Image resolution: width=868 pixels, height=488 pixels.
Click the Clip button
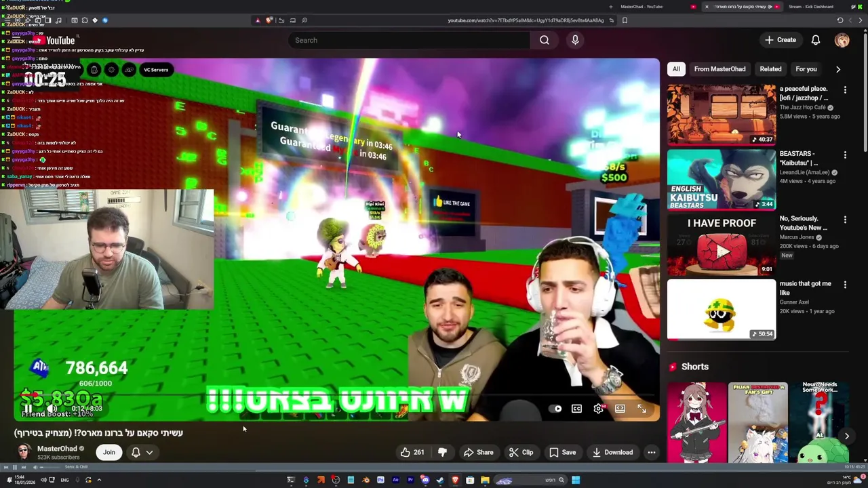tap(521, 452)
